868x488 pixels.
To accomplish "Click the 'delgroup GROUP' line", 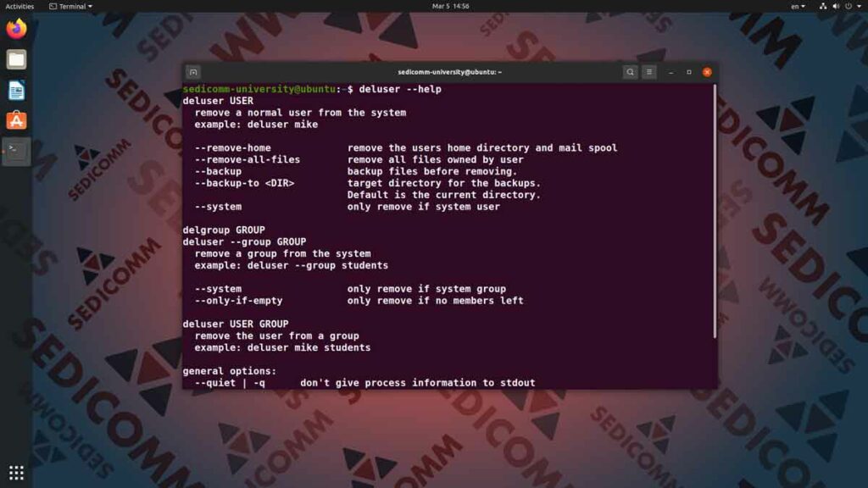I will [x=224, y=230].
